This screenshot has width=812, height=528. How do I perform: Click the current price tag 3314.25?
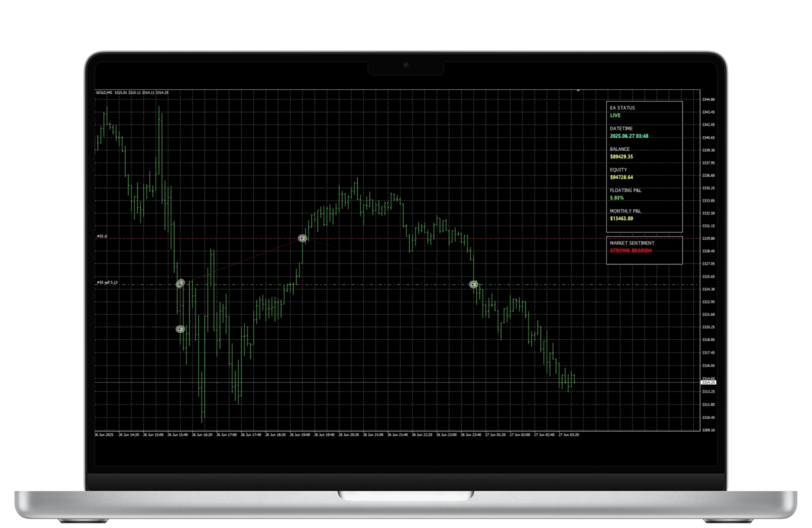tap(708, 382)
